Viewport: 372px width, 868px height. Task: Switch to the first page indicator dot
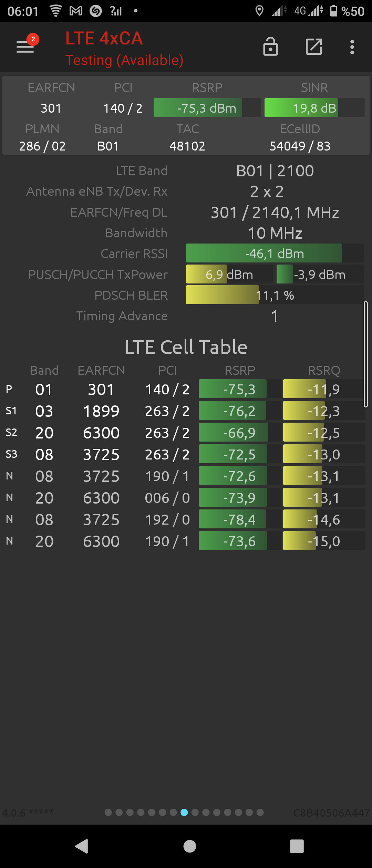tap(108, 813)
